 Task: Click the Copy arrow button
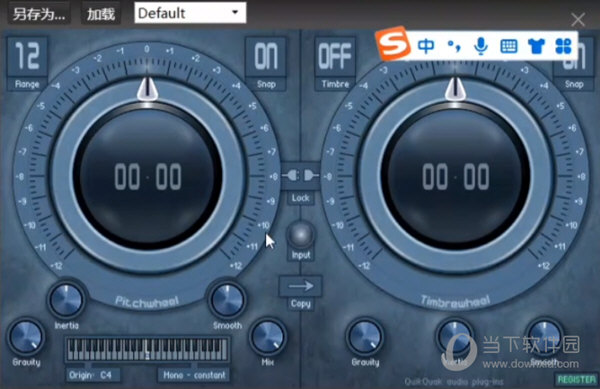coord(300,286)
